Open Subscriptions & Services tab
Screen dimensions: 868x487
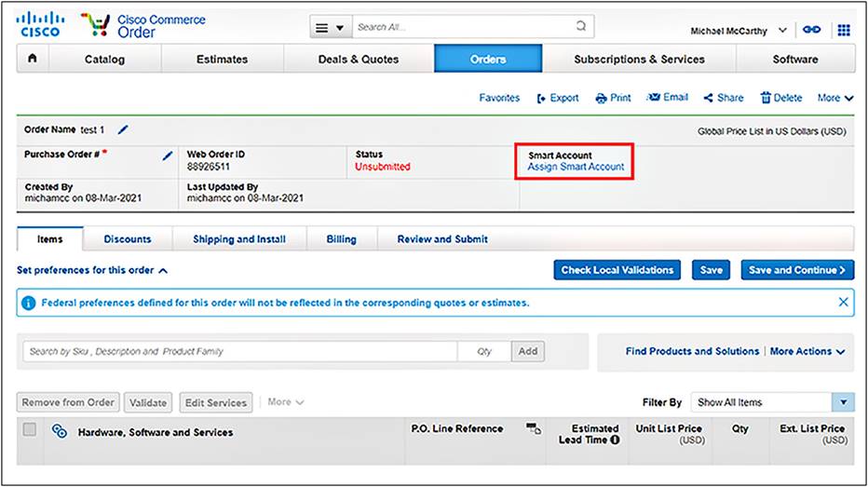coord(639,60)
